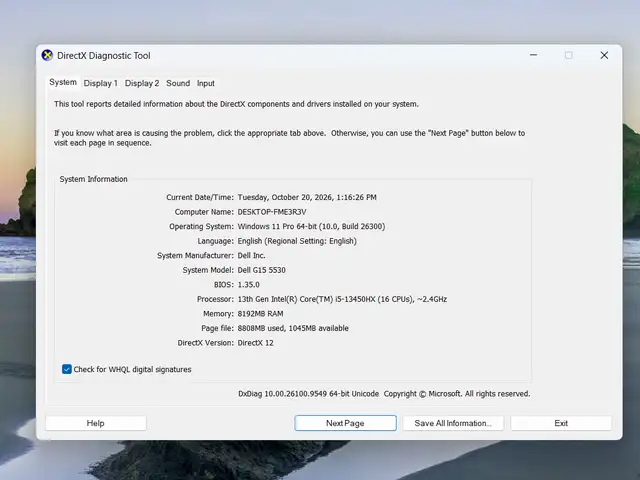Go to the Input tab
The width and height of the screenshot is (640, 480).
(206, 83)
